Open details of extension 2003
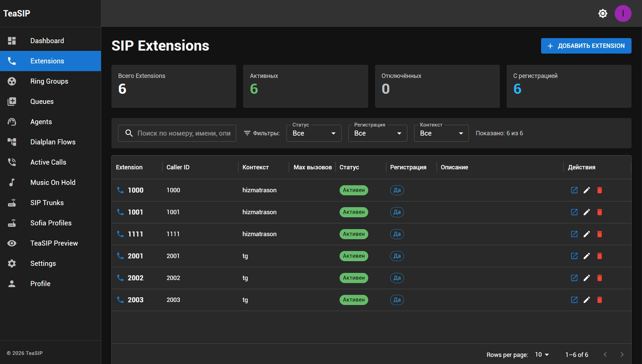Viewport: 642px width, 364px height. pyautogui.click(x=574, y=300)
